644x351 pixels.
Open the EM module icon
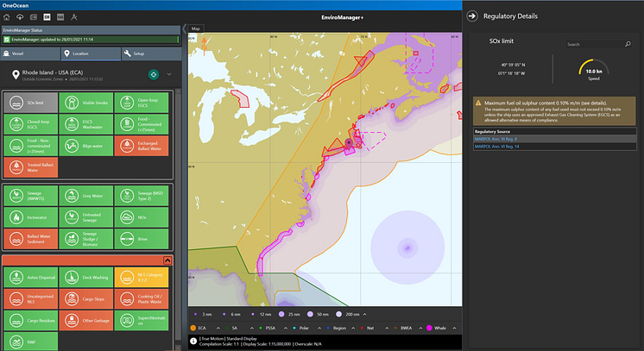[47, 17]
